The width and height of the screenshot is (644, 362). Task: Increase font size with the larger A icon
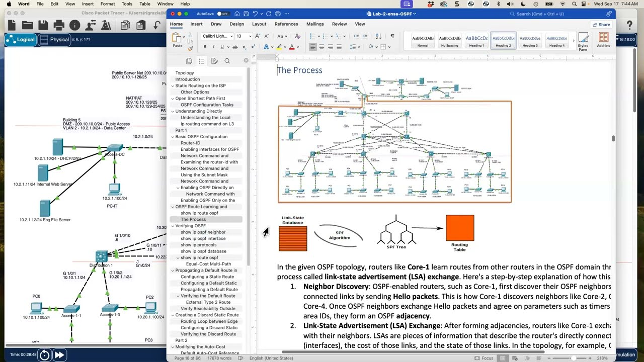coord(258,36)
